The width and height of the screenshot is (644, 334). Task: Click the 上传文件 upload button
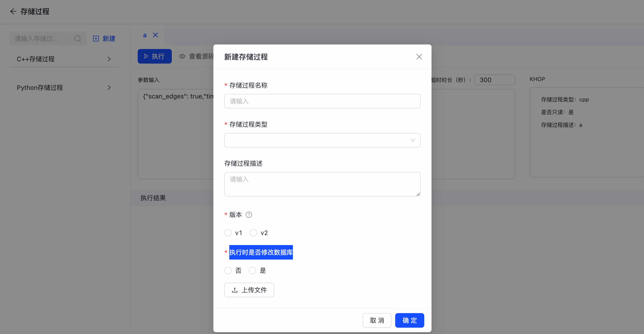click(249, 290)
